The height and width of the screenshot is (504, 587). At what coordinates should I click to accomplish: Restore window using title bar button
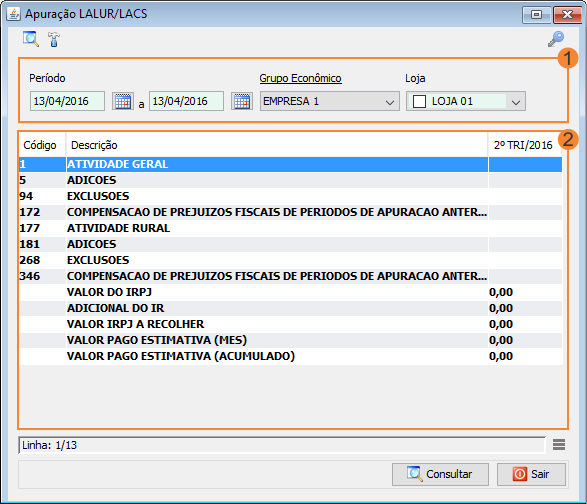[x=536, y=15]
